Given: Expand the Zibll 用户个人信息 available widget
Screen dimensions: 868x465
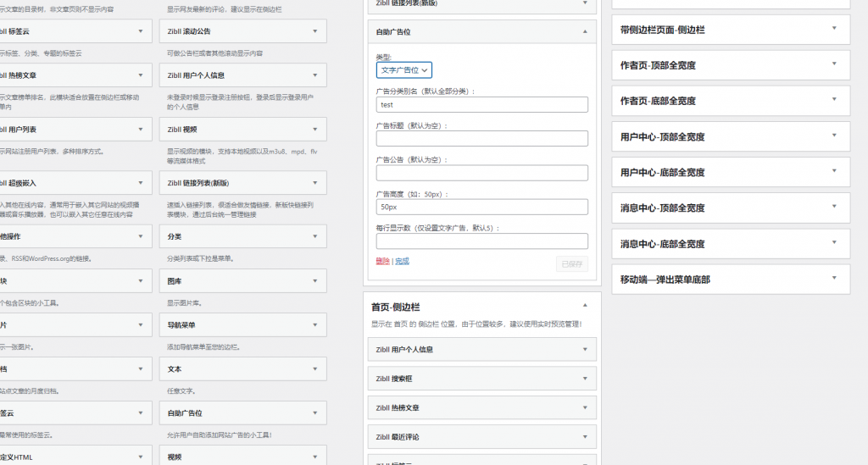Looking at the screenshot, I should (315, 75).
